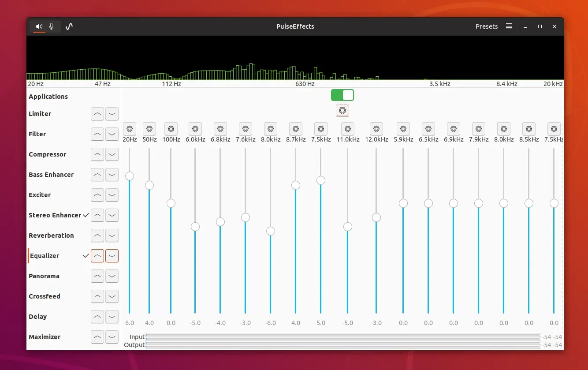Open the Presets menu
This screenshot has height=370, width=588.
coord(486,26)
